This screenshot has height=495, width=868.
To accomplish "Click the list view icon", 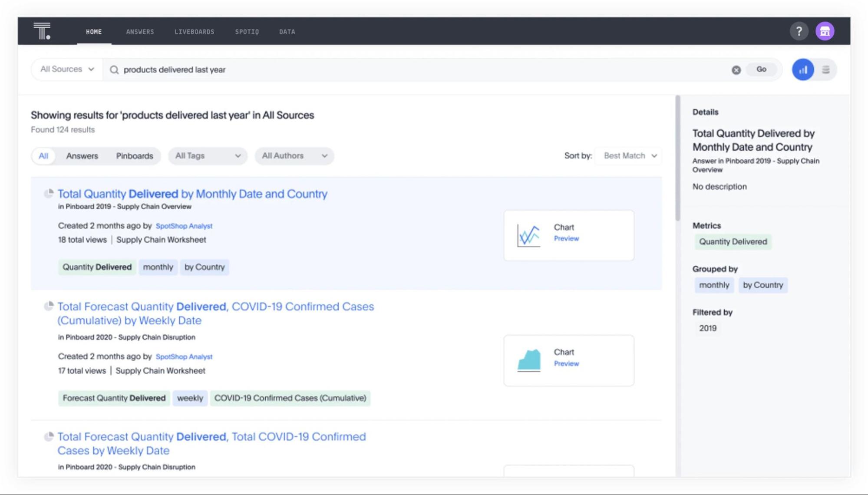I will pyautogui.click(x=826, y=69).
